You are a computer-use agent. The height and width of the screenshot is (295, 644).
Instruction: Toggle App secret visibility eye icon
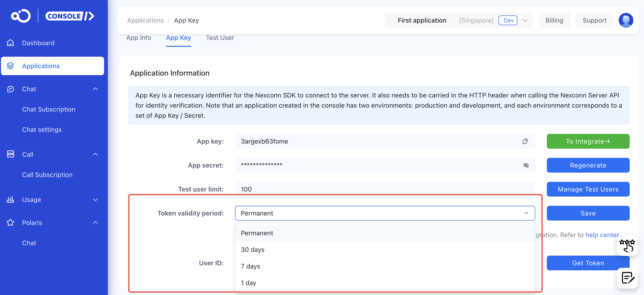tap(526, 165)
